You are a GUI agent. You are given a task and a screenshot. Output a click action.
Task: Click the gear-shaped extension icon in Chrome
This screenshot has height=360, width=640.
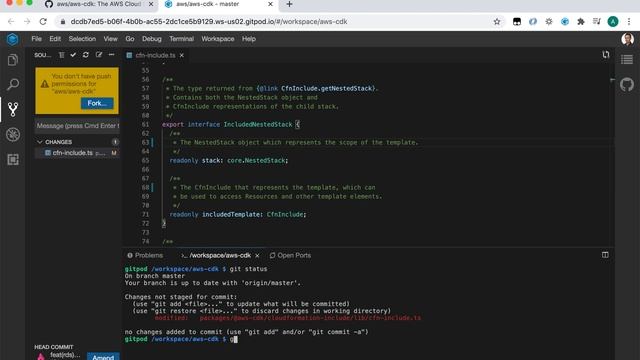(x=549, y=22)
